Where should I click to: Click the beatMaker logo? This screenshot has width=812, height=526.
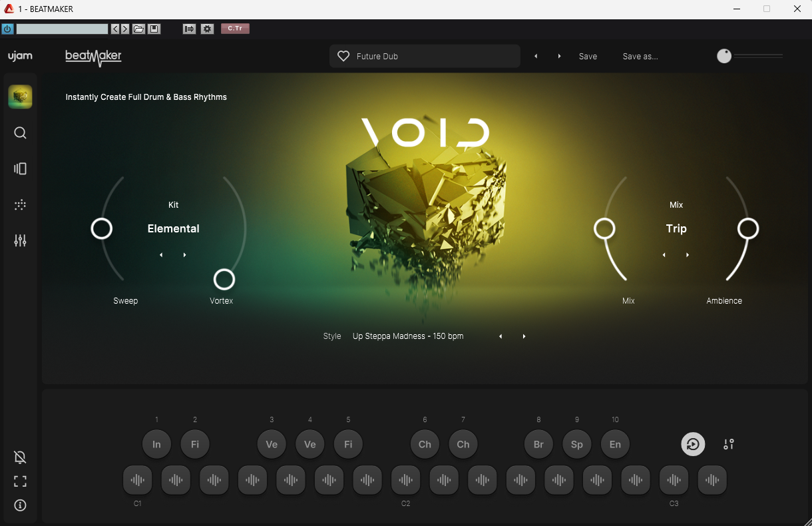[x=93, y=57]
